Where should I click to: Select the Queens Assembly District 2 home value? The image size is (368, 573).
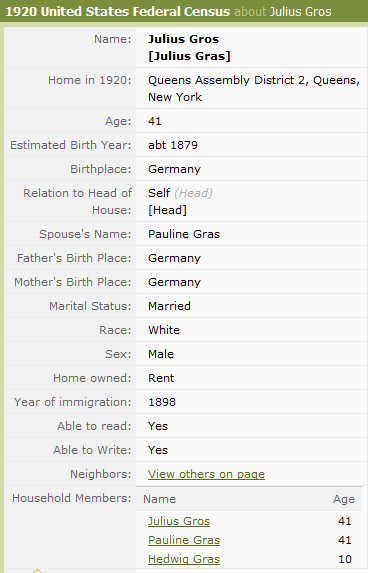[x=254, y=88]
